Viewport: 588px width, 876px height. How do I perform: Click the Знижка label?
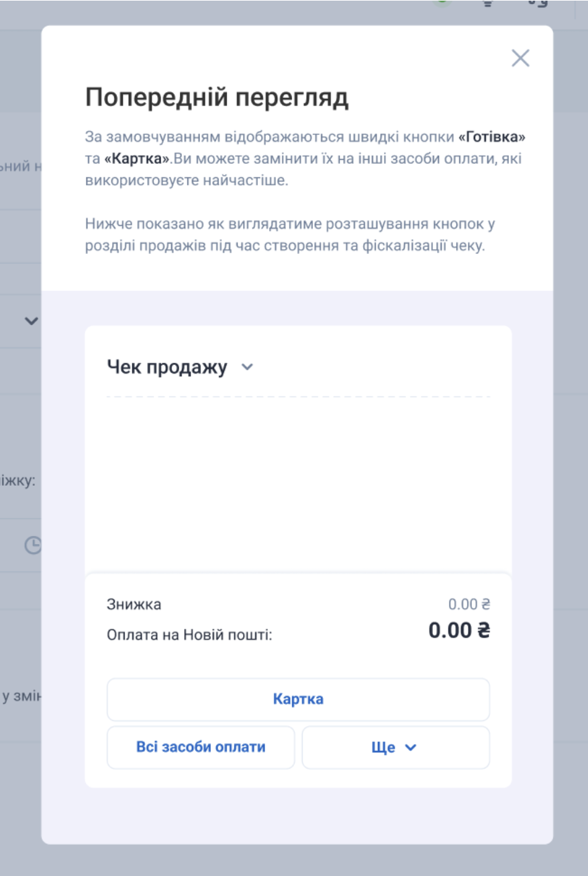[134, 604]
